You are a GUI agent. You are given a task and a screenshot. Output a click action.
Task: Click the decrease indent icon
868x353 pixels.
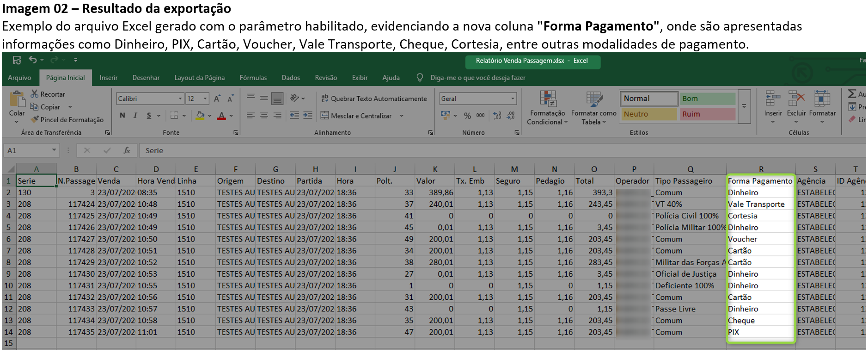[294, 115]
